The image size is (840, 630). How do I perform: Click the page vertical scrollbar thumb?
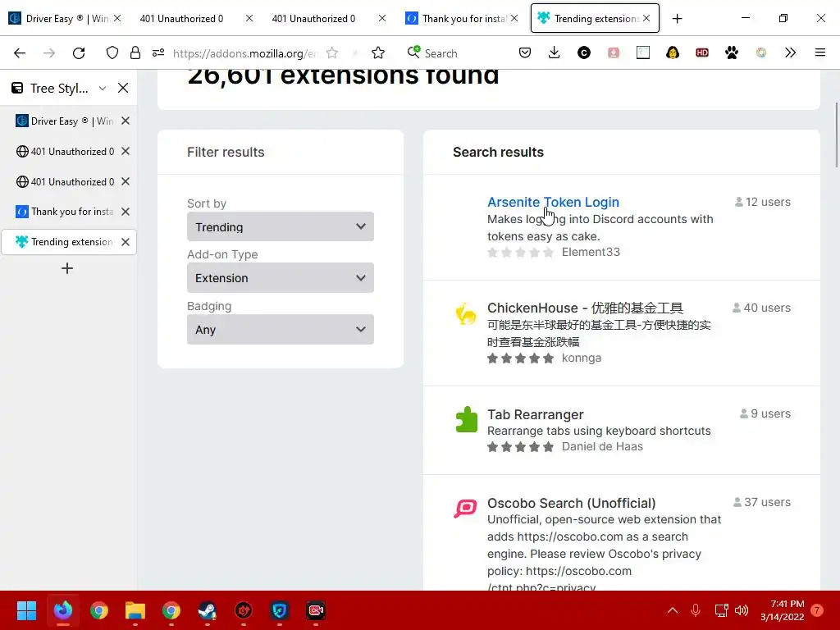pyautogui.click(x=836, y=135)
